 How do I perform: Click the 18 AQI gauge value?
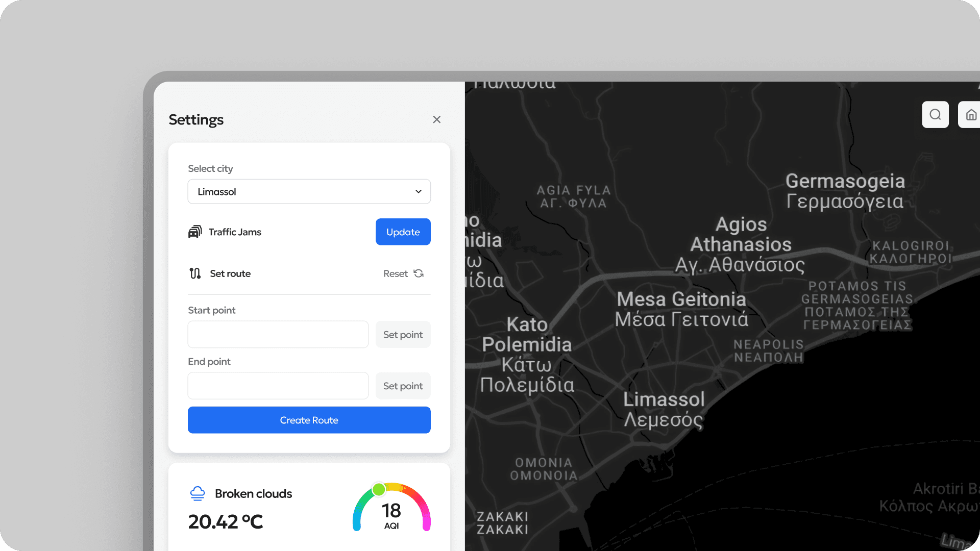(x=391, y=511)
